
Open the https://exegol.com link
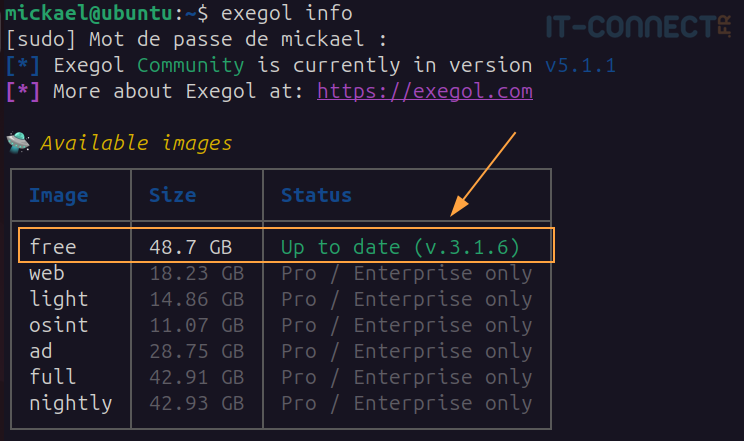[x=425, y=92]
